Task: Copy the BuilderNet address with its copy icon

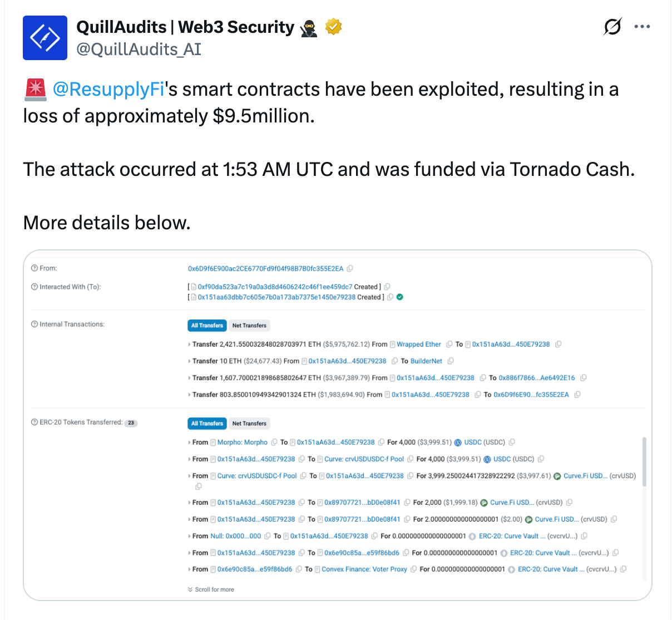Action: (451, 361)
